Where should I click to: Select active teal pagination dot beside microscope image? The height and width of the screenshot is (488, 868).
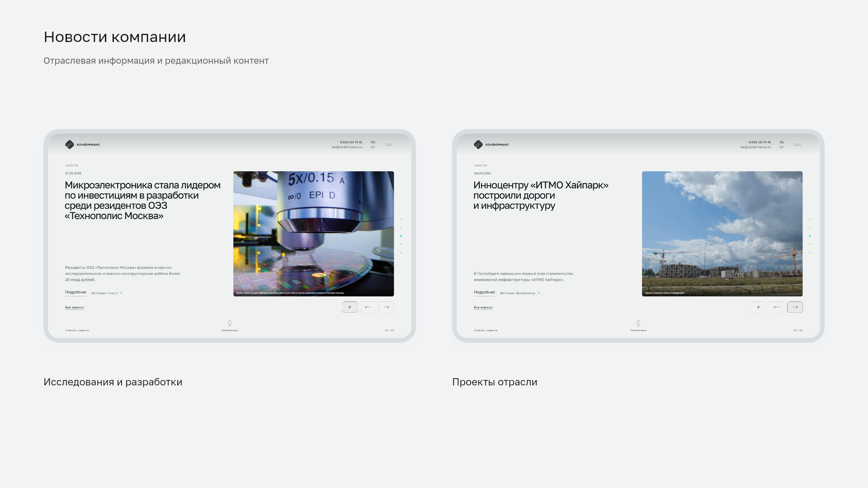coord(401,236)
